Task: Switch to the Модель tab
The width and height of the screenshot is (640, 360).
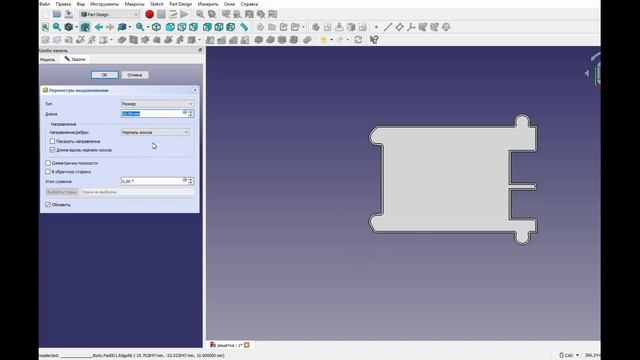Action: click(x=48, y=60)
